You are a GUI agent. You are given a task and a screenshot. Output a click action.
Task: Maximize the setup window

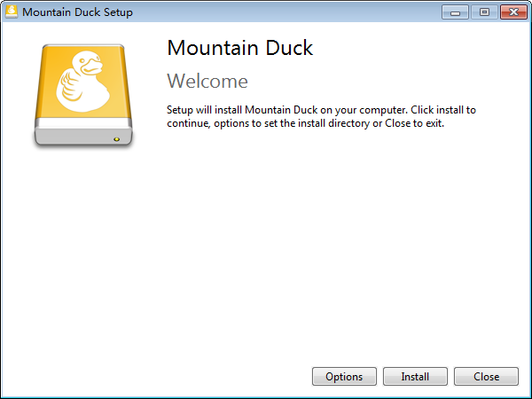483,12
